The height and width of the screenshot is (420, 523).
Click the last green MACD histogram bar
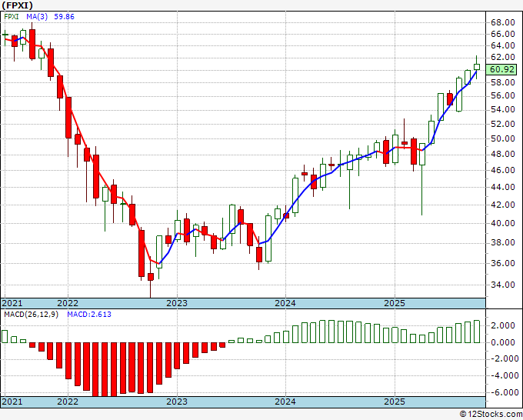click(477, 332)
